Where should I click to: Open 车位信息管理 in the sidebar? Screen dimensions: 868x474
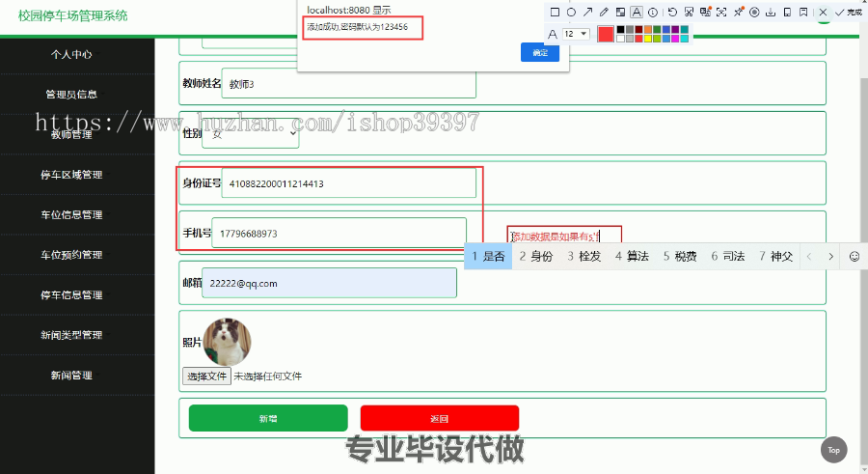tap(71, 214)
